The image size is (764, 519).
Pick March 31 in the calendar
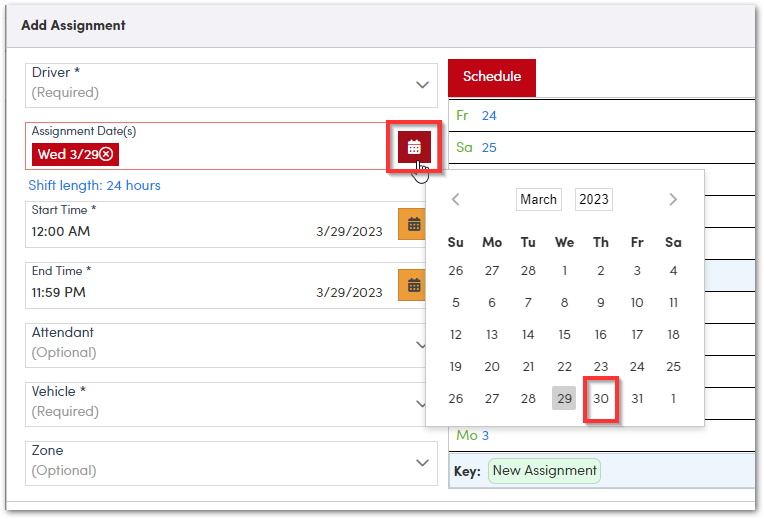point(637,398)
